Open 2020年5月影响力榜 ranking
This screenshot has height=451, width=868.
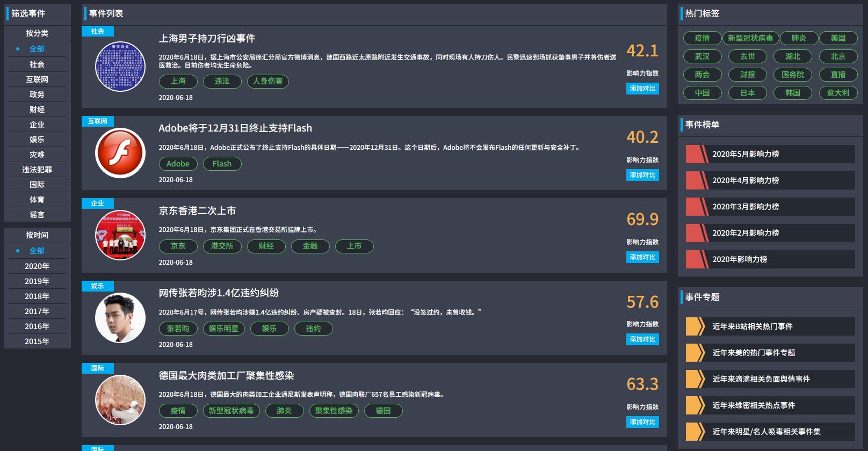click(770, 154)
